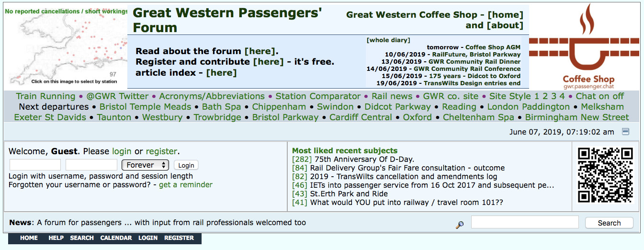Open the whole diary link
The height and width of the screenshot is (250, 644).
[x=388, y=40]
